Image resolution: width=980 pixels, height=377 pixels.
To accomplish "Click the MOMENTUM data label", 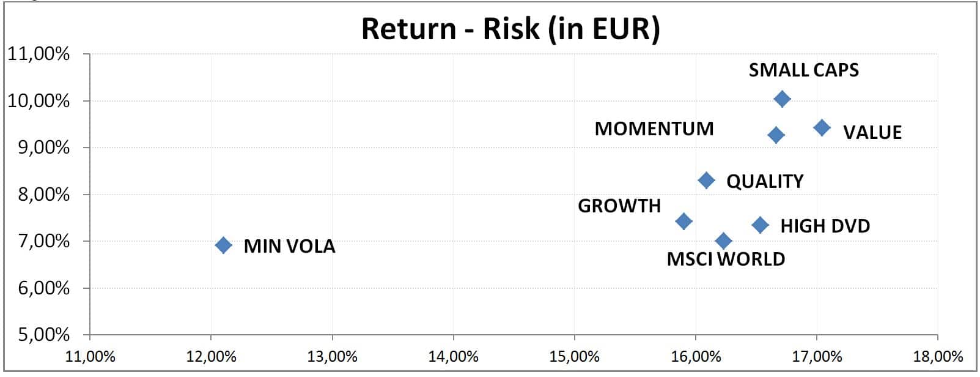I will tap(654, 129).
